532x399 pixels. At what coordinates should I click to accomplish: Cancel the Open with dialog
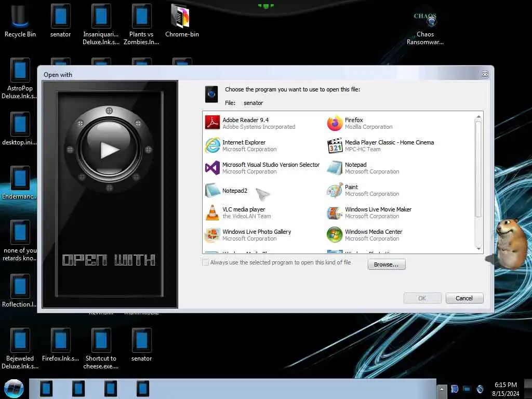pyautogui.click(x=464, y=298)
